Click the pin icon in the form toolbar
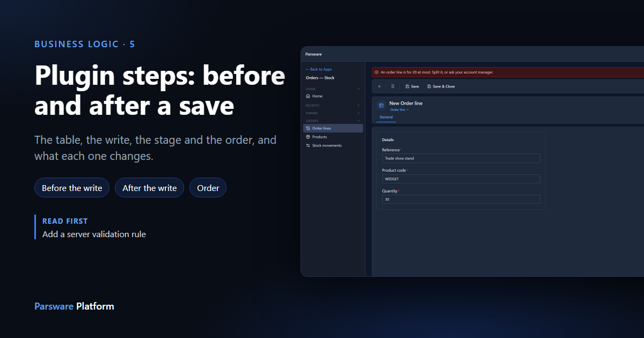 392,86
